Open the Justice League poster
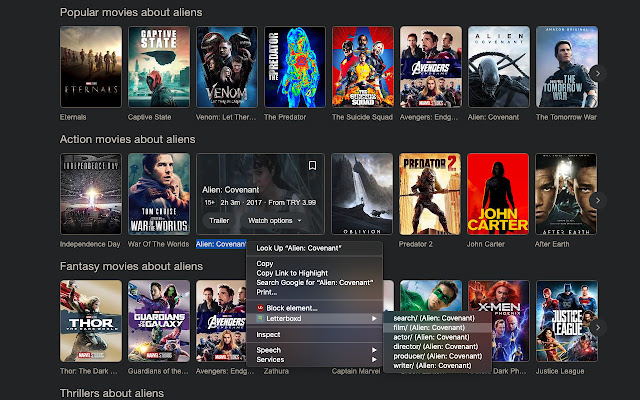640x400 pixels. pos(567,321)
